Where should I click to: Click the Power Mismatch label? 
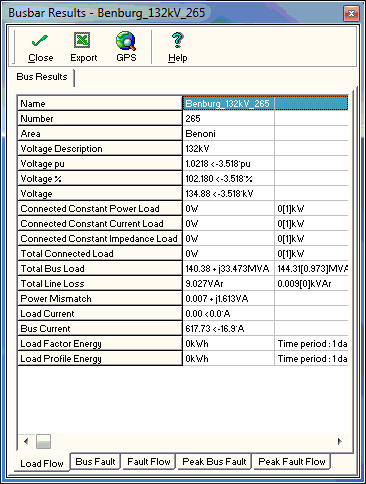56,299
